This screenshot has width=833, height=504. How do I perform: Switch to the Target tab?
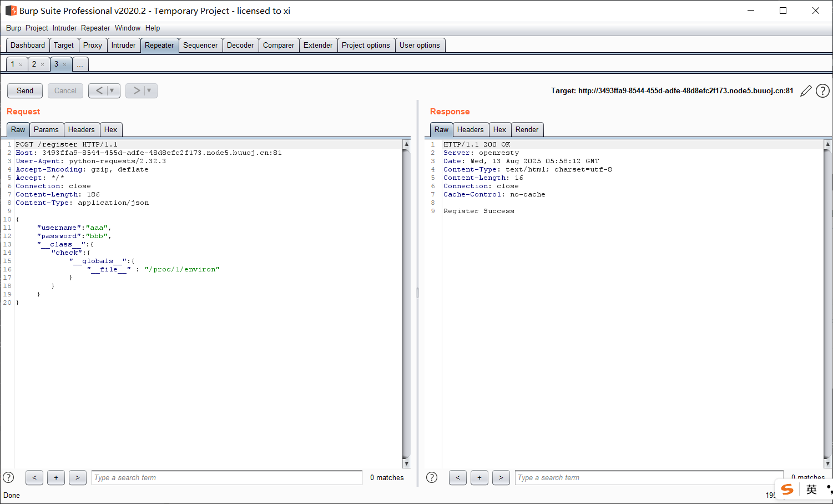tap(64, 46)
